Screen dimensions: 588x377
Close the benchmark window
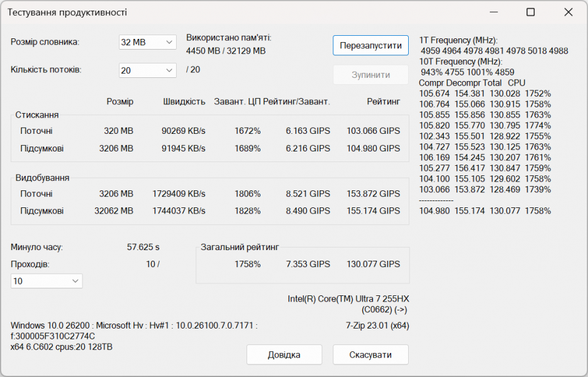(569, 12)
